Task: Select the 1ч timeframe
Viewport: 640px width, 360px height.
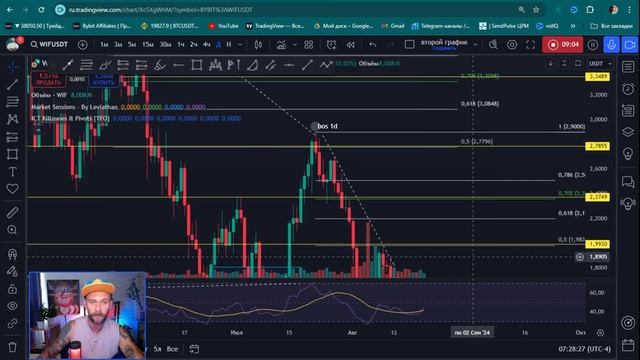Action: (181, 44)
